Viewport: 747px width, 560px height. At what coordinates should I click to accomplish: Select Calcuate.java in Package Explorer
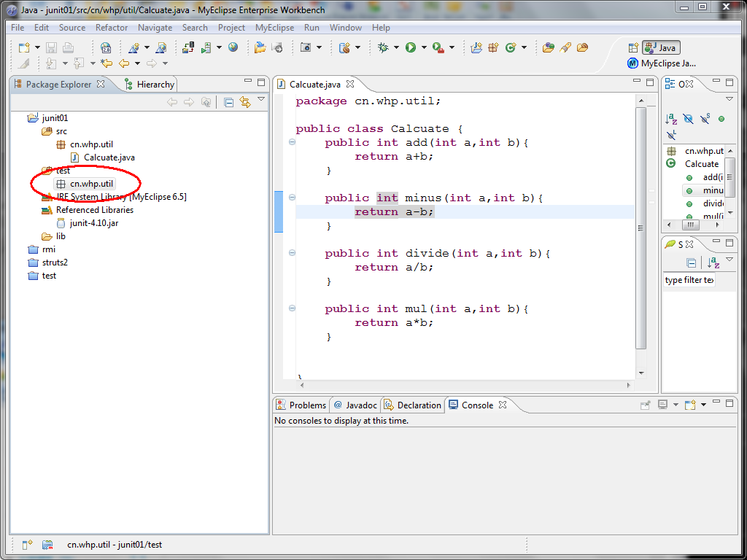pos(103,157)
